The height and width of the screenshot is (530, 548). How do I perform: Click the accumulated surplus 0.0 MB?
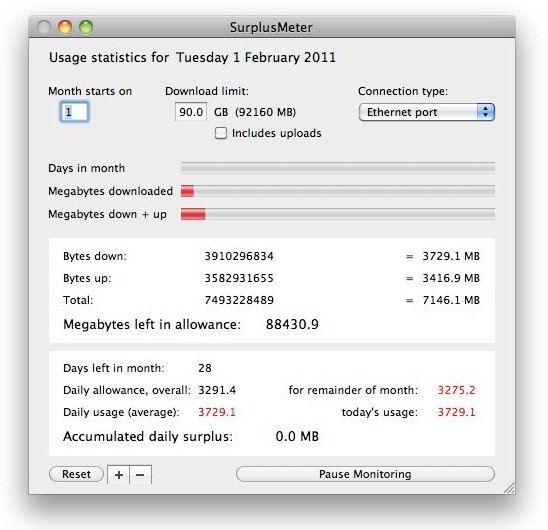[x=297, y=436]
